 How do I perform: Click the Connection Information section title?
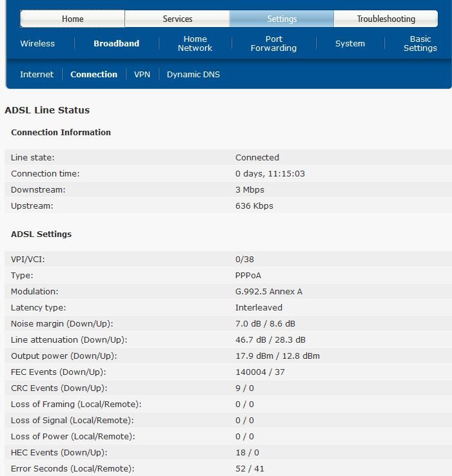61,133
